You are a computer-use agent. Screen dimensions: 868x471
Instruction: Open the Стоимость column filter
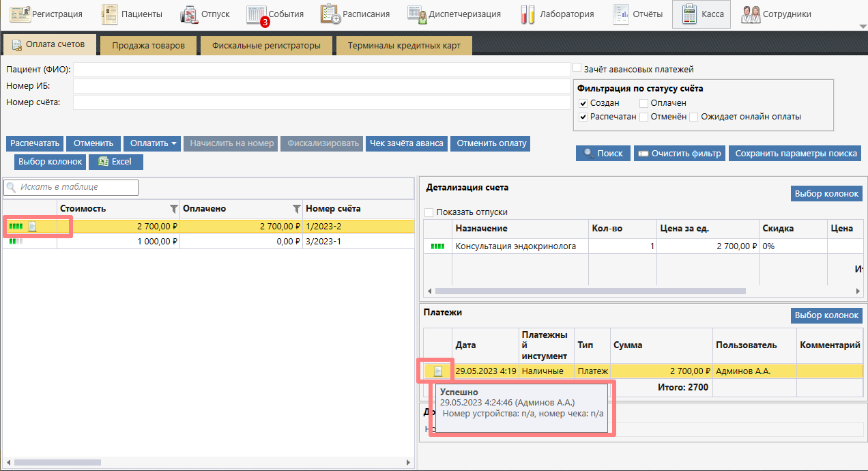tap(173, 209)
